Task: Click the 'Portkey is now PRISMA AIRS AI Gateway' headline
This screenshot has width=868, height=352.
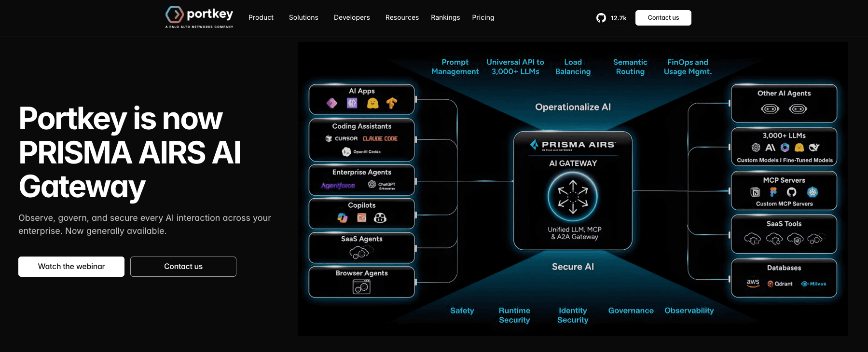Action: pyautogui.click(x=130, y=152)
